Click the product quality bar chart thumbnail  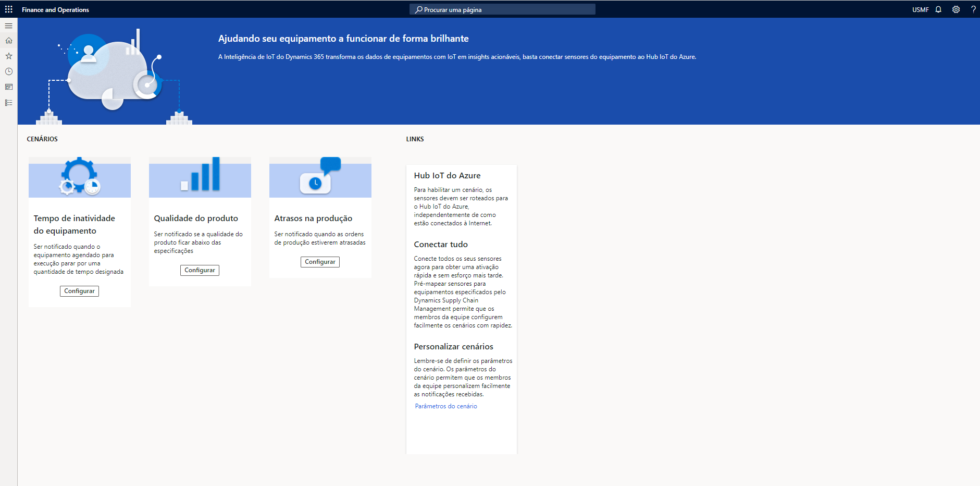[200, 177]
